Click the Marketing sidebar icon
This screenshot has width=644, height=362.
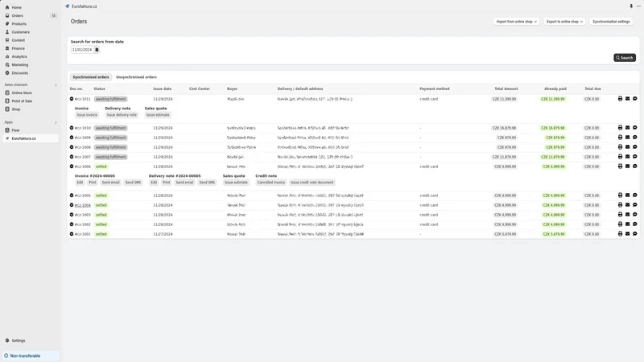(x=7, y=65)
